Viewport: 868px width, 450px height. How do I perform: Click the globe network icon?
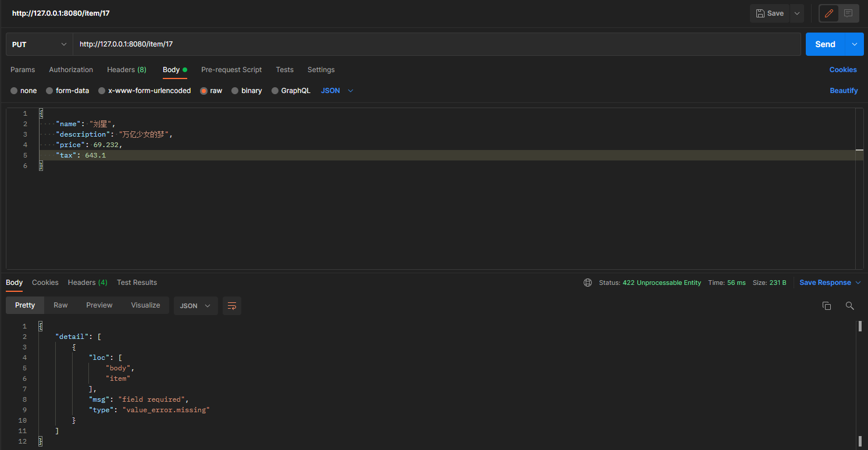pyautogui.click(x=588, y=283)
